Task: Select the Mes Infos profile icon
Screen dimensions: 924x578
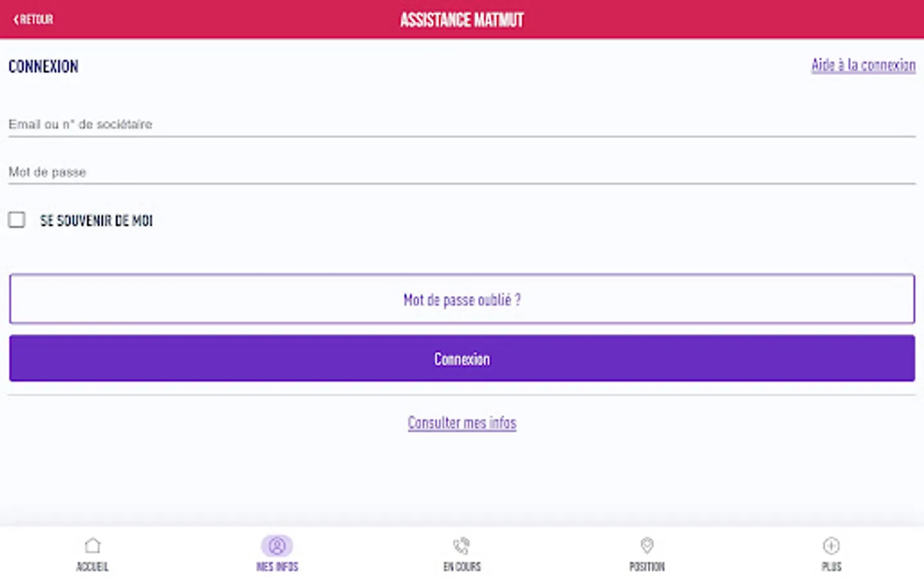Action: tap(277, 545)
